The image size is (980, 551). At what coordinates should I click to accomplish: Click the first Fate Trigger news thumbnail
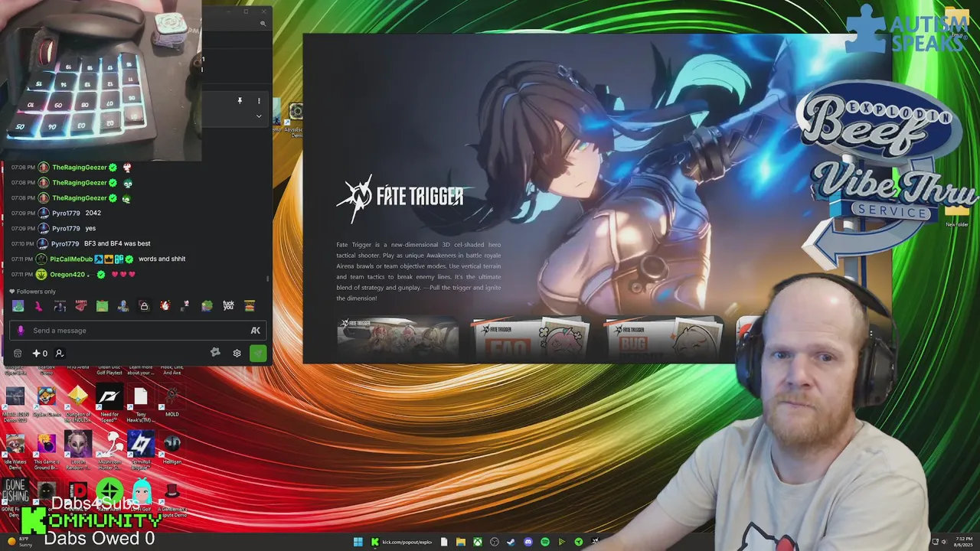[x=397, y=337]
